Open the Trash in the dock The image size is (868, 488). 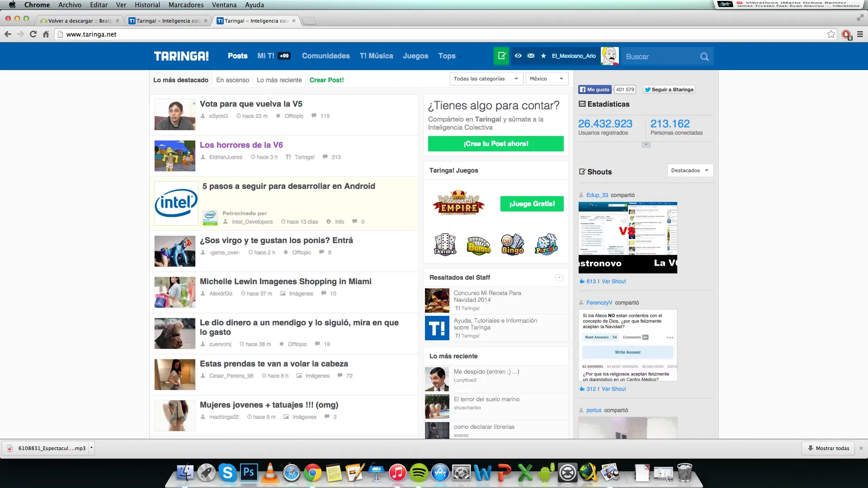click(x=684, y=473)
